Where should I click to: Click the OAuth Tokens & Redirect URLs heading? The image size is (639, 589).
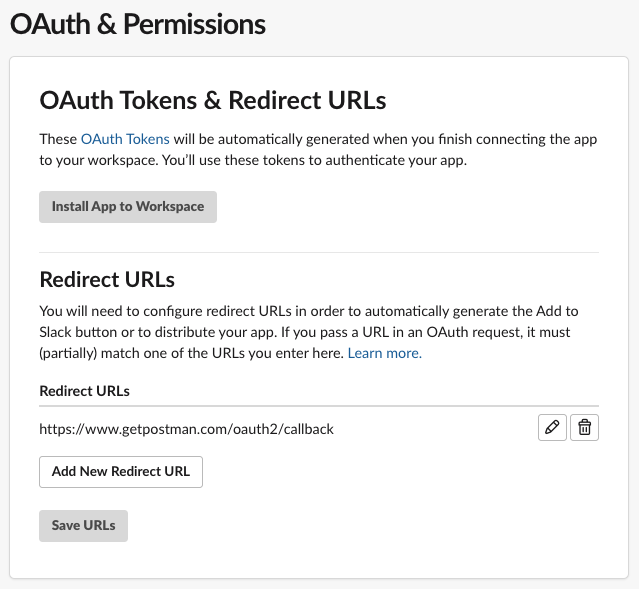tap(213, 100)
